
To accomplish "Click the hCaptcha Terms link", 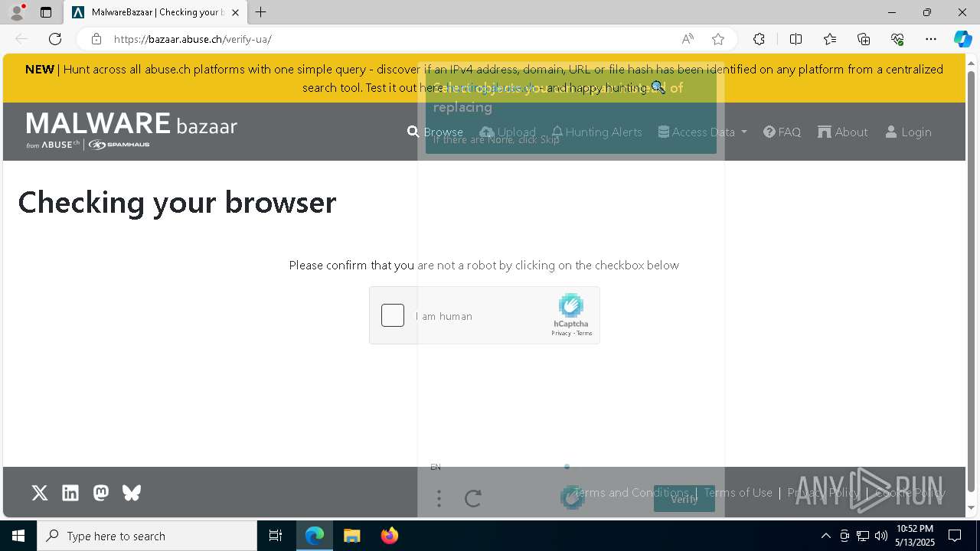I will [x=584, y=333].
